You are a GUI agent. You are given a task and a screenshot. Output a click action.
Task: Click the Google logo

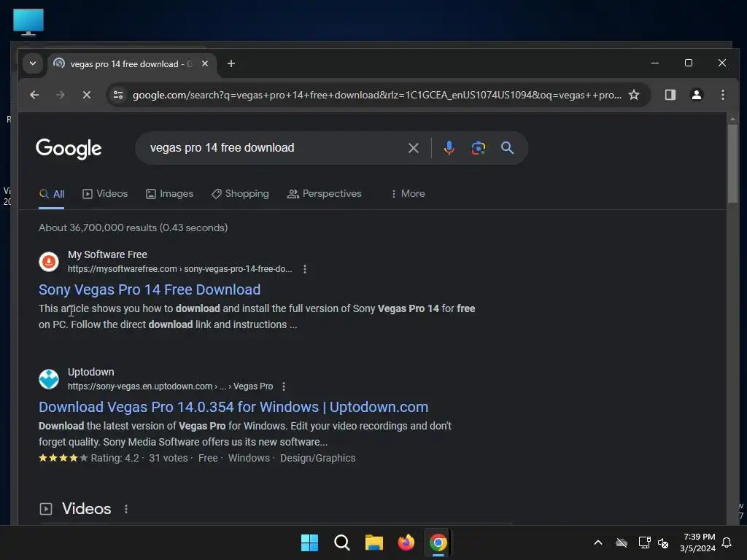(69, 148)
